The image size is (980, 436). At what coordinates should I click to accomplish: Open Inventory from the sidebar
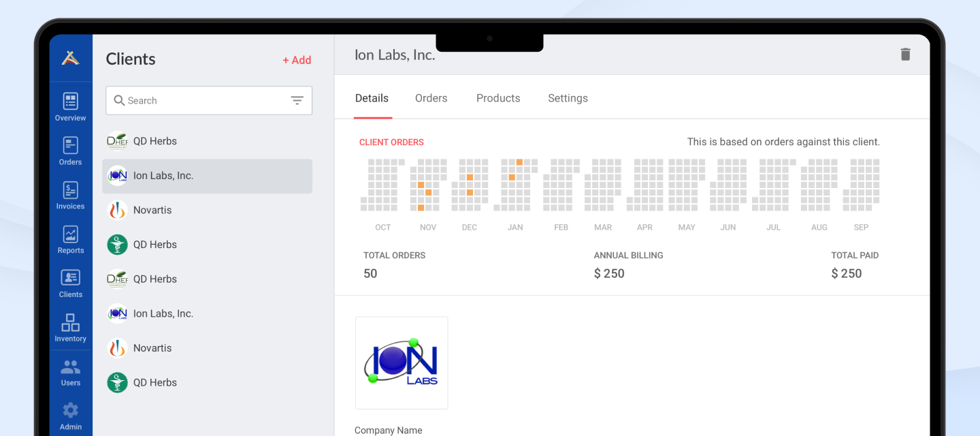(x=71, y=328)
